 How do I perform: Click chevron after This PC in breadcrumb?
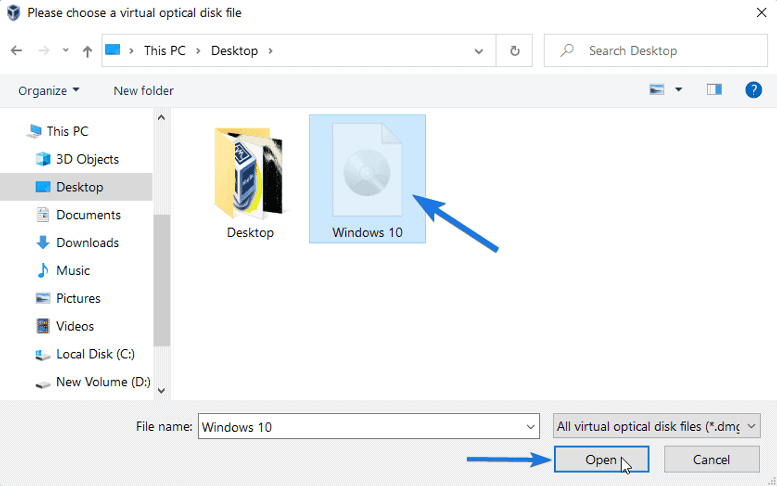(x=198, y=51)
